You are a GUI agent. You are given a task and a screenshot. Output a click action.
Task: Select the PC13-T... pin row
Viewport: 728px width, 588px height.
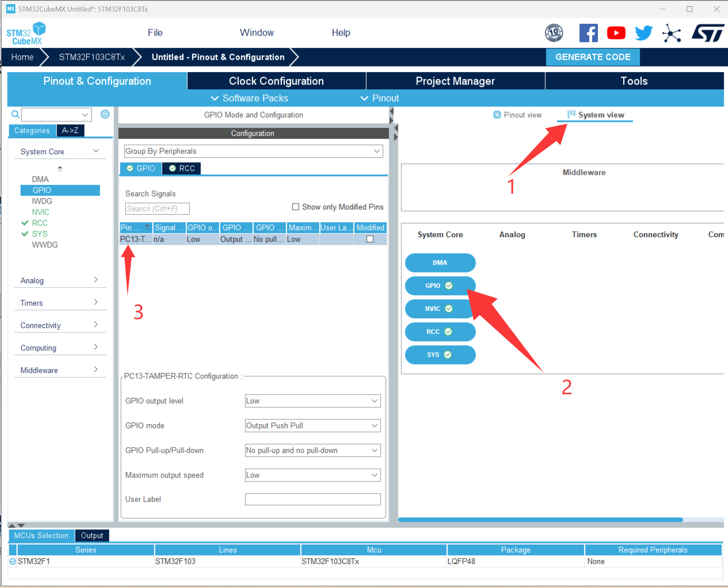click(x=253, y=239)
